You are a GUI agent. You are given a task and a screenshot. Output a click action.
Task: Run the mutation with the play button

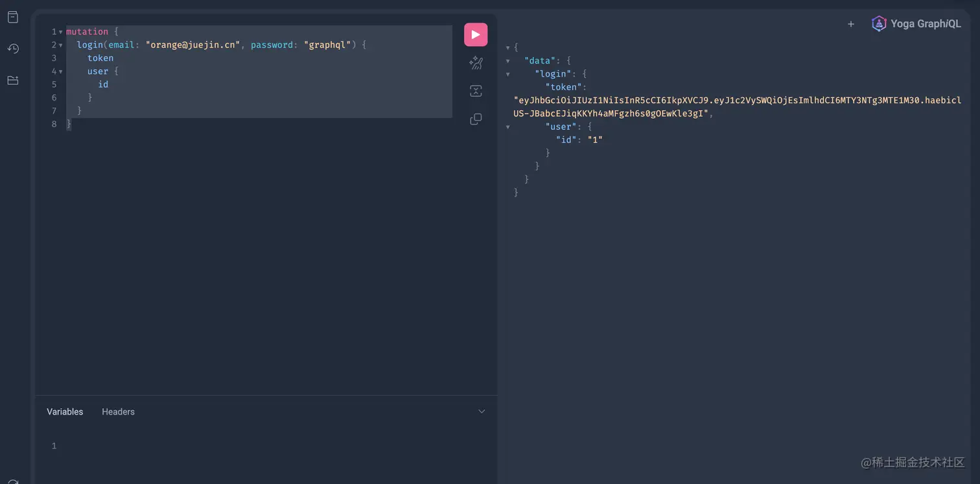click(476, 34)
